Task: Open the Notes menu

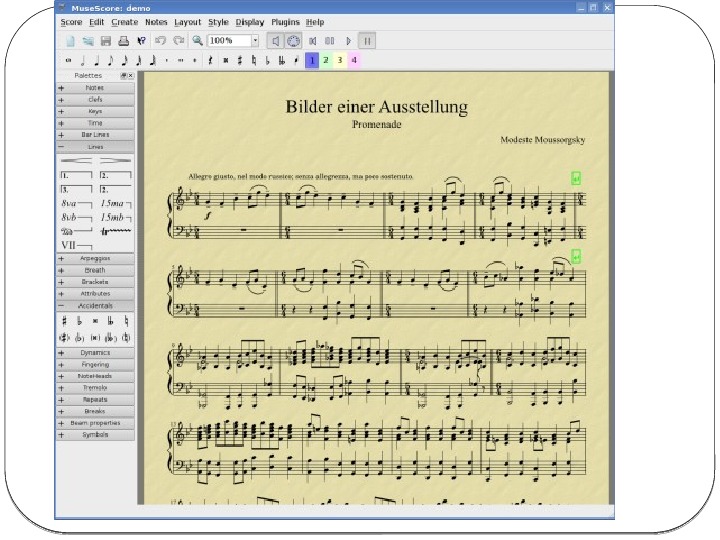Action: (x=156, y=22)
